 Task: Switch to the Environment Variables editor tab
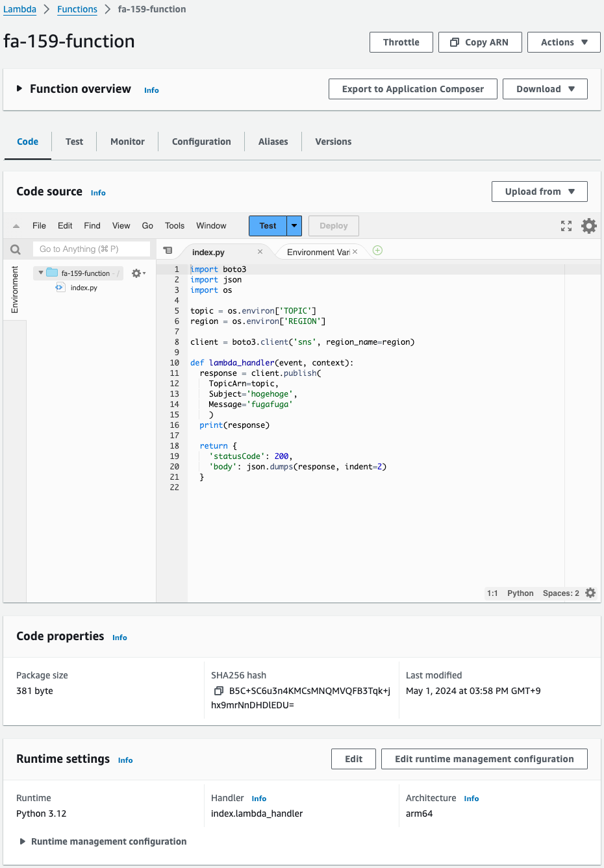coord(318,251)
